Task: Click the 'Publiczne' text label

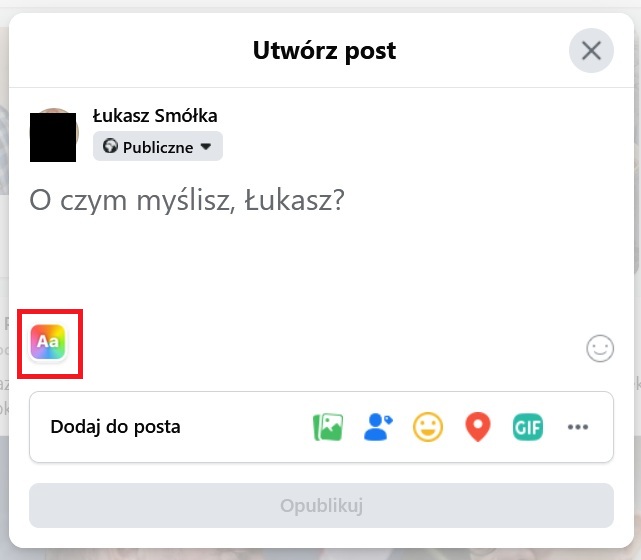Action: (x=158, y=147)
